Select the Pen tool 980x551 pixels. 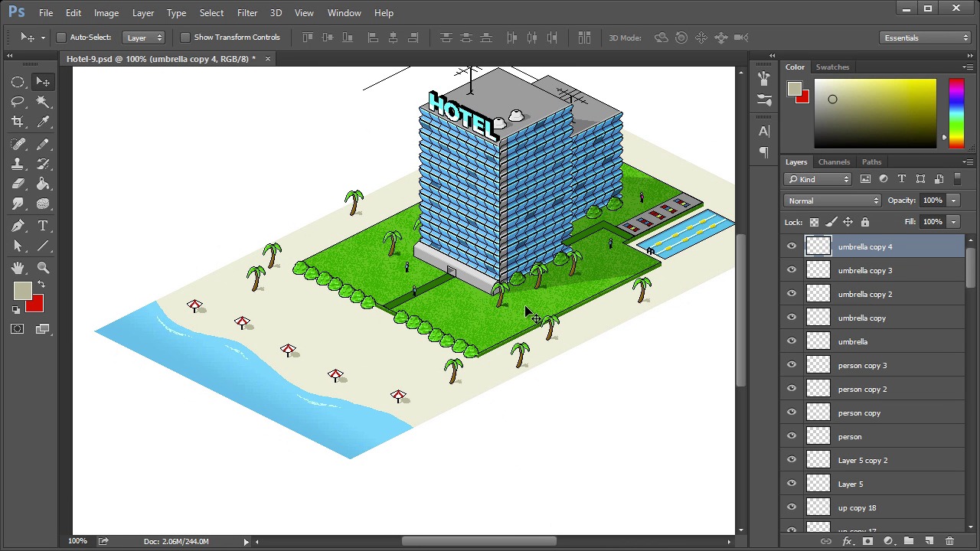[18, 226]
